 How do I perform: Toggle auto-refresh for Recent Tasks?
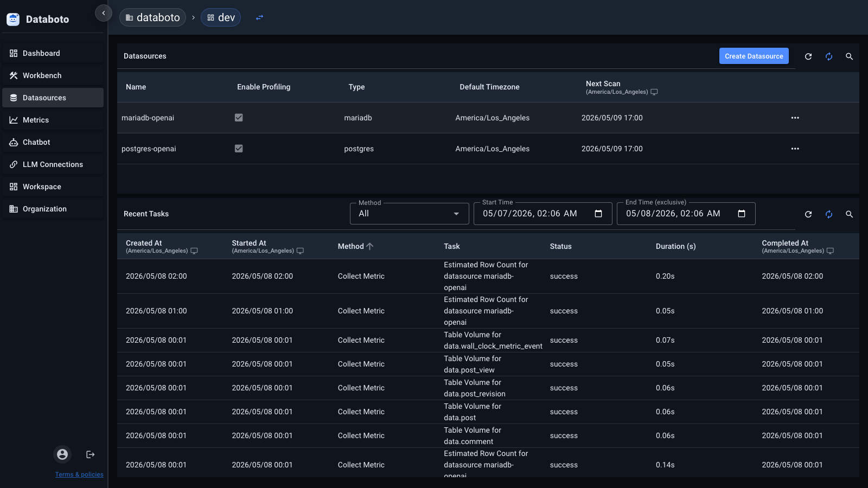pyautogui.click(x=829, y=214)
